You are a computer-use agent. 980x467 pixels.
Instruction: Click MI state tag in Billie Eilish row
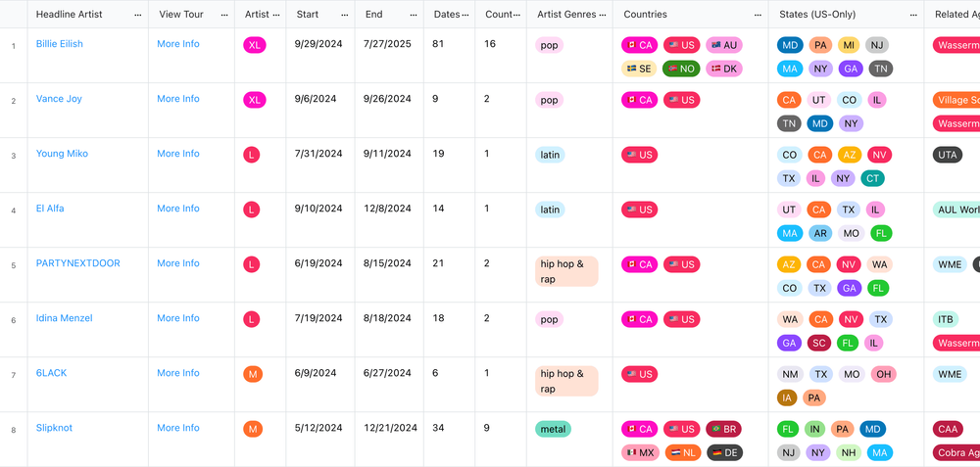pos(849,45)
